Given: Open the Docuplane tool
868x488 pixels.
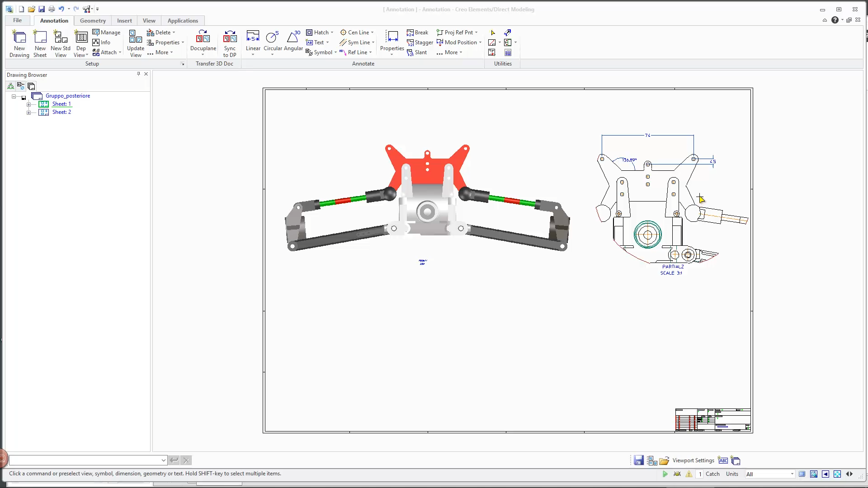Looking at the screenshot, I should 203,42.
